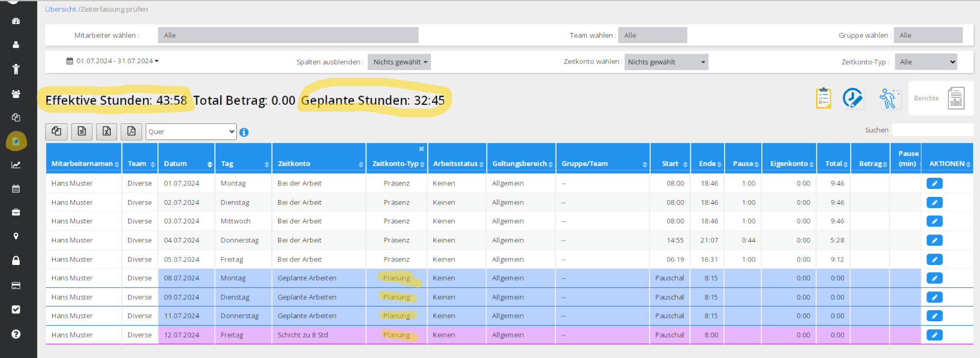Image resolution: width=980 pixels, height=358 pixels.
Task: Click the Übersicht breadcrumb link
Action: pyautogui.click(x=60, y=9)
